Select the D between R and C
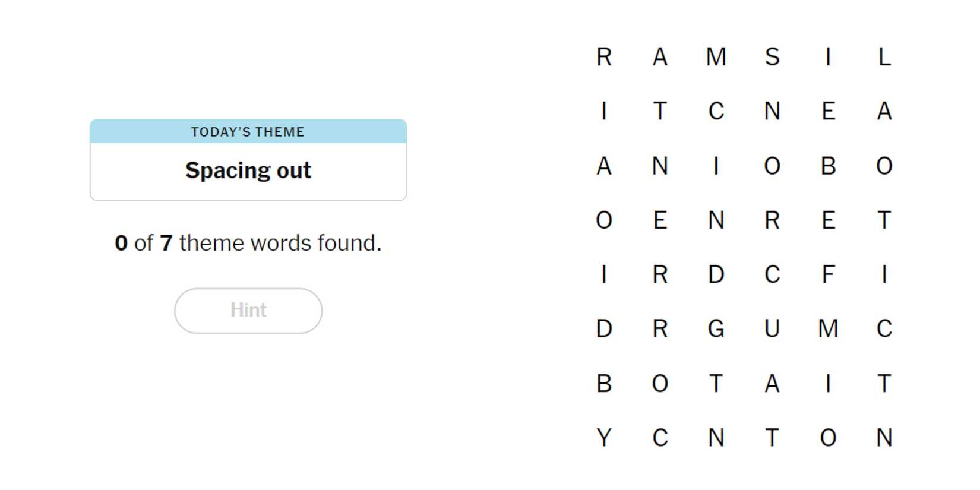Viewport: 980px width, 490px height. 716,274
